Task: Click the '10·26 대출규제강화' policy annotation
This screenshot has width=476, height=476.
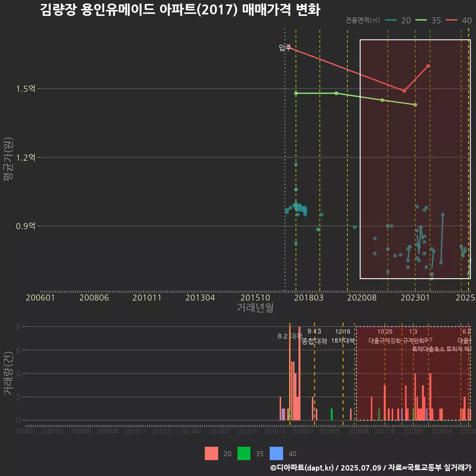Action: click(385, 336)
